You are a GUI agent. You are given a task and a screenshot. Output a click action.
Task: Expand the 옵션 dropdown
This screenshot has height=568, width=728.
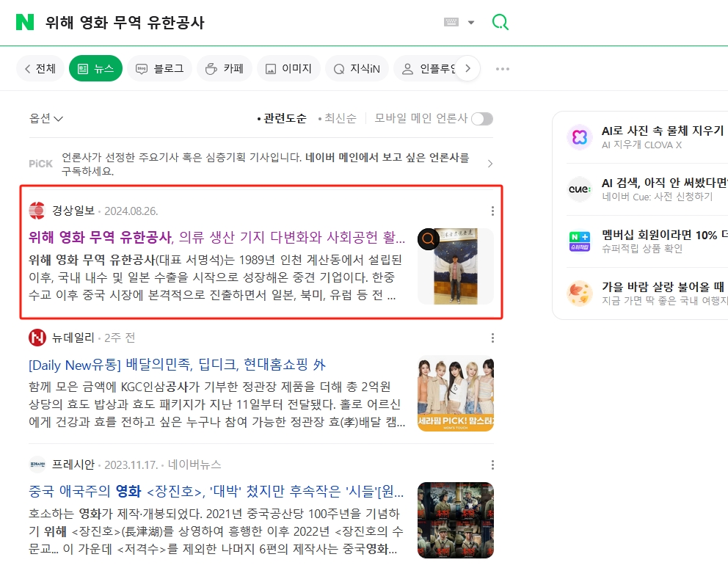pos(46,118)
